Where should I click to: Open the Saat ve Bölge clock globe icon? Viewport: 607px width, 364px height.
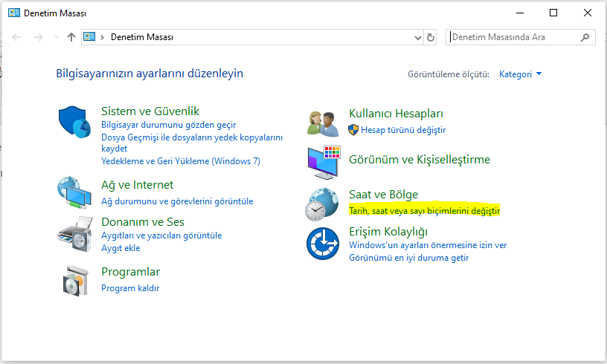point(321,204)
